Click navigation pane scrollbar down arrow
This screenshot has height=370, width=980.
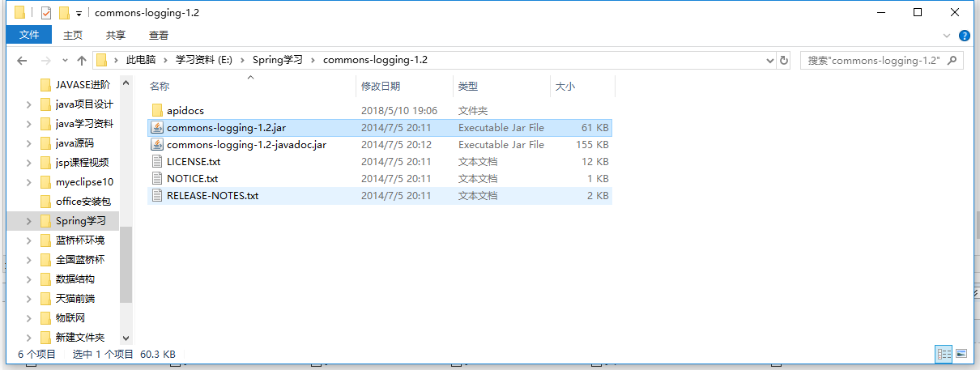126,338
